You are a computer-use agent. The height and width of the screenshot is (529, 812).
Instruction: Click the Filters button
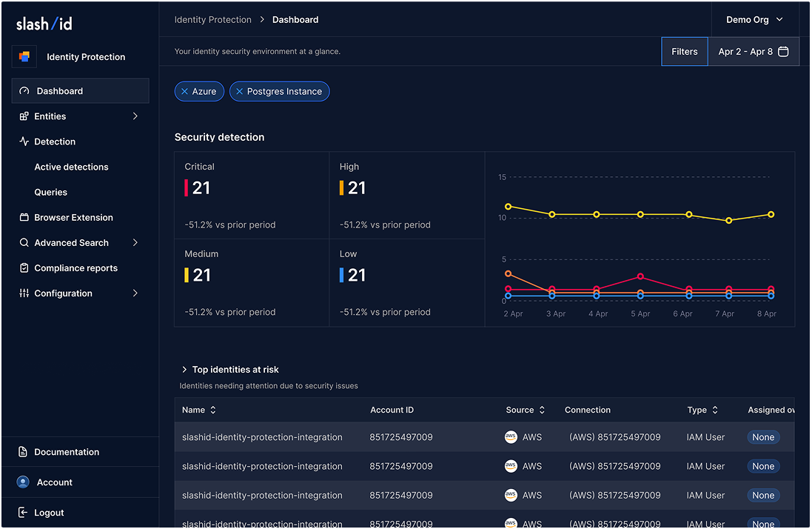(x=684, y=52)
